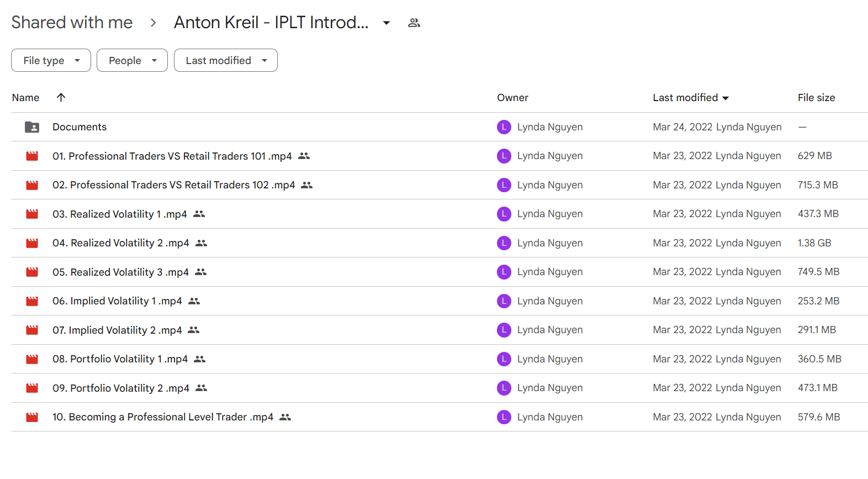Viewport: 868px width, 479px height.
Task: Open the Documents folder
Action: pyautogui.click(x=80, y=127)
